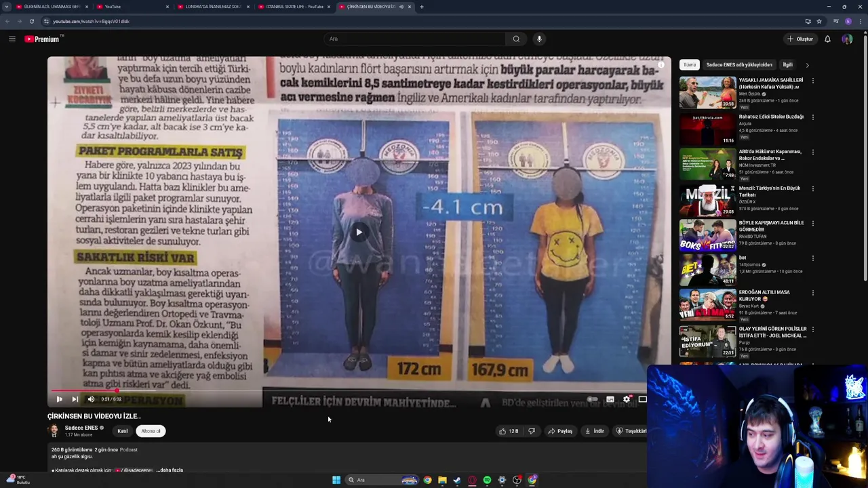Toggle the autoplay switch in player
This screenshot has height=488, width=868.
coord(592,399)
